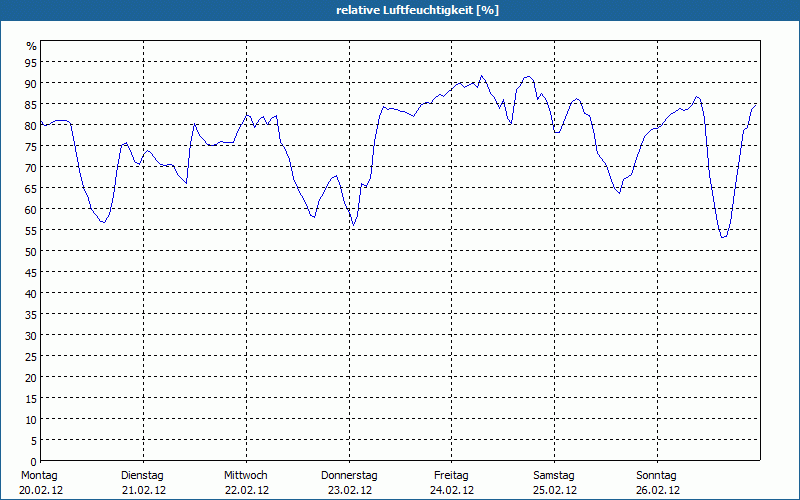Select the 25 y-axis value
The height and width of the screenshot is (500, 800).
pos(32,357)
